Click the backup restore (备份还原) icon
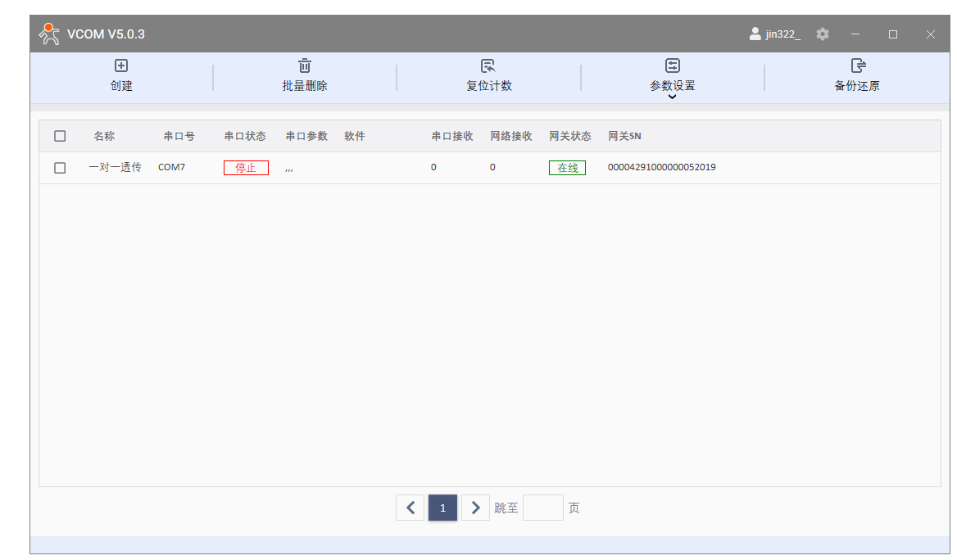This screenshot has height=560, width=957. click(857, 66)
